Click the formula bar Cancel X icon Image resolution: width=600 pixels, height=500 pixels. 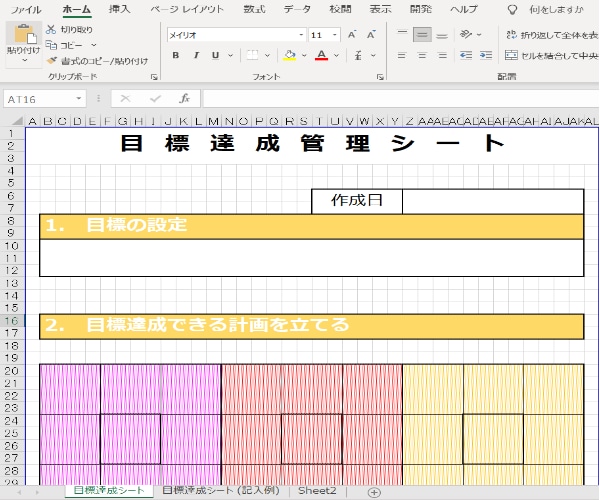(126, 99)
